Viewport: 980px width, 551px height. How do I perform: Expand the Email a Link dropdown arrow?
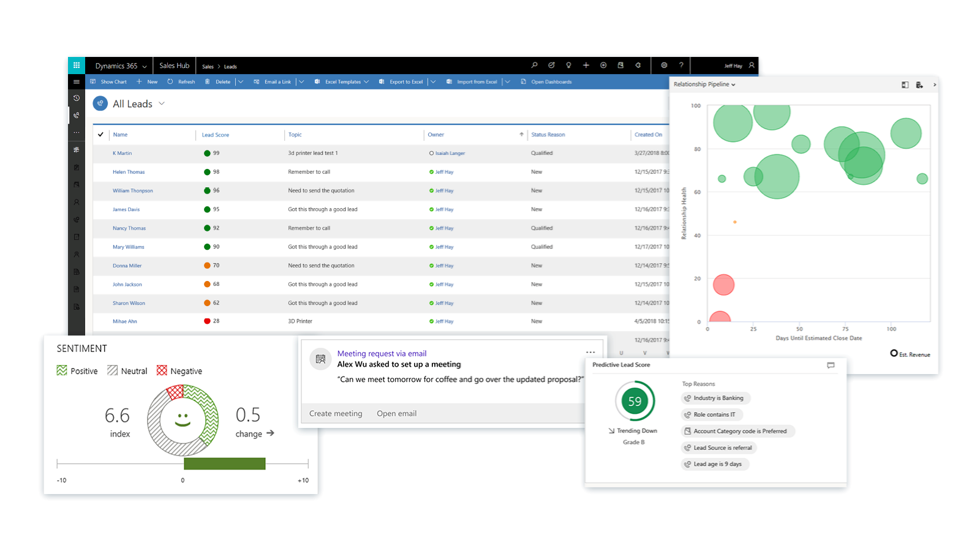click(x=301, y=82)
